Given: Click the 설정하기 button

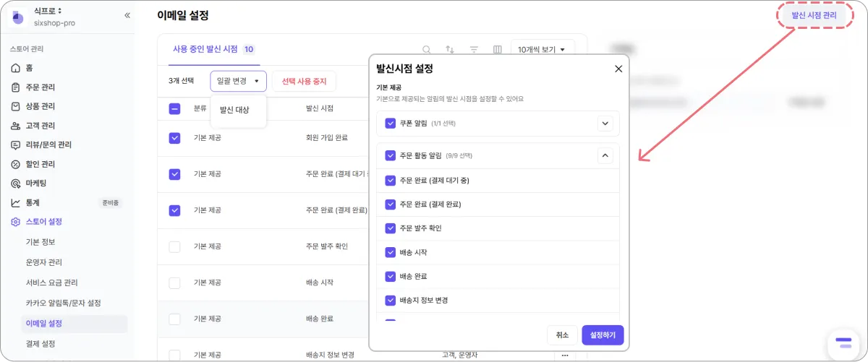Looking at the screenshot, I should [603, 335].
